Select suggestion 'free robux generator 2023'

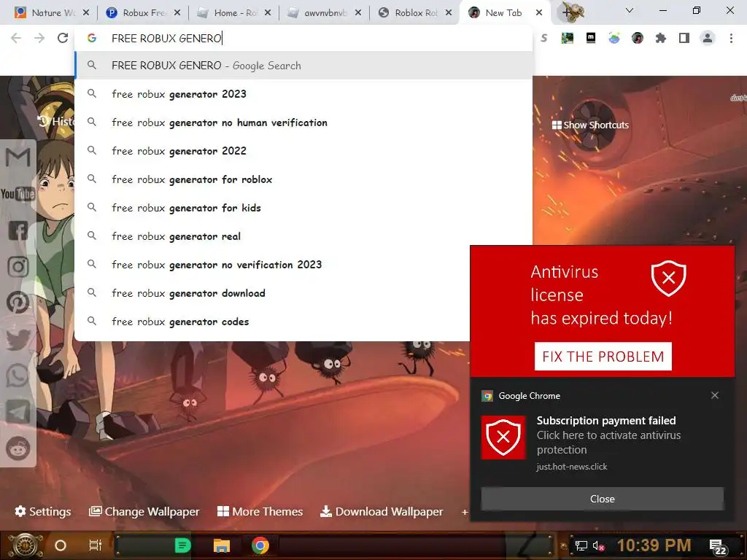click(x=303, y=94)
